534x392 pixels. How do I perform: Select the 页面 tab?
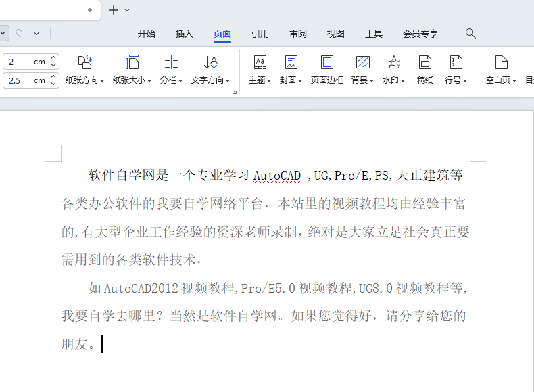222,34
